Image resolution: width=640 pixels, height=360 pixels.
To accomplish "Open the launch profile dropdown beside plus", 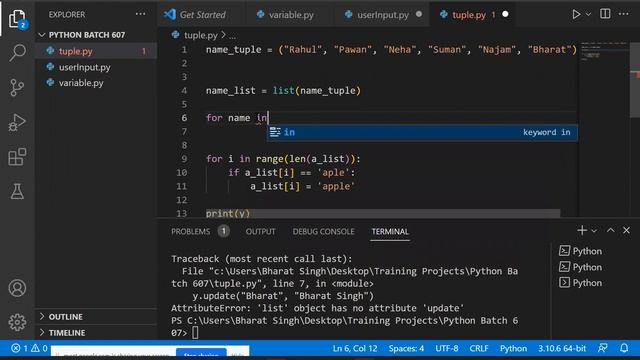I will pos(594,231).
